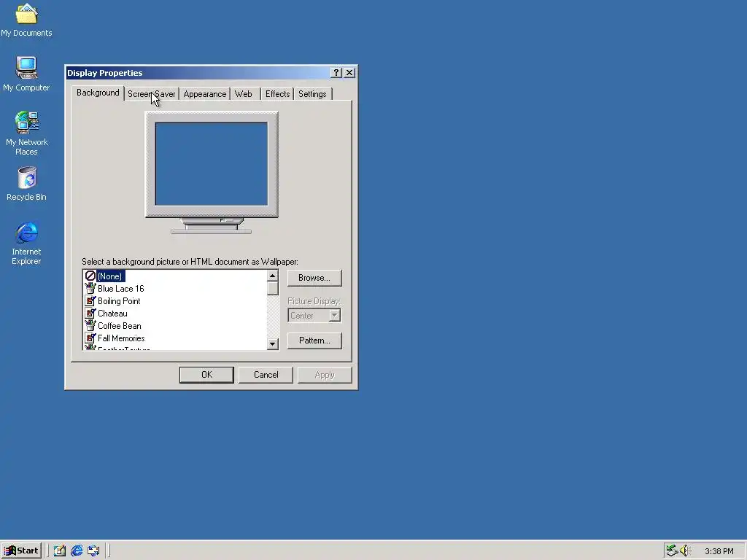Click the wallpaper list scrollbar thumb
This screenshot has height=560, width=747.
[273, 289]
